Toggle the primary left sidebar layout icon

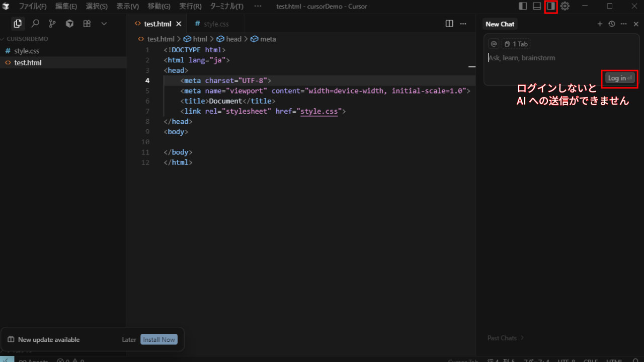pyautogui.click(x=523, y=6)
